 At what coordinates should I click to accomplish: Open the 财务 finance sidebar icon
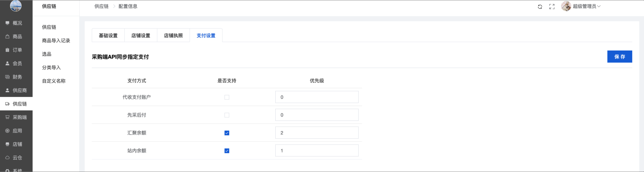[7, 77]
